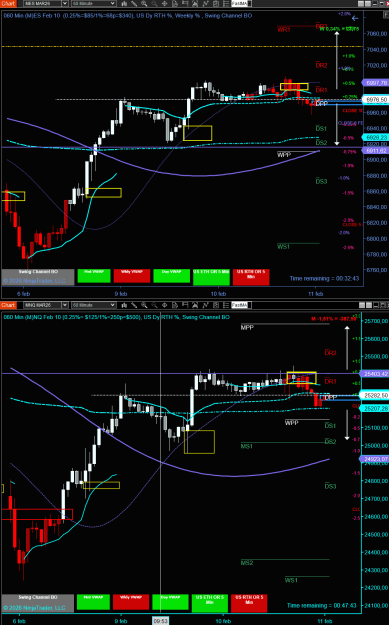Zoom out using the MNQ chart magnifier minus
Viewport: 389px width, 625px height.
[x=154, y=305]
